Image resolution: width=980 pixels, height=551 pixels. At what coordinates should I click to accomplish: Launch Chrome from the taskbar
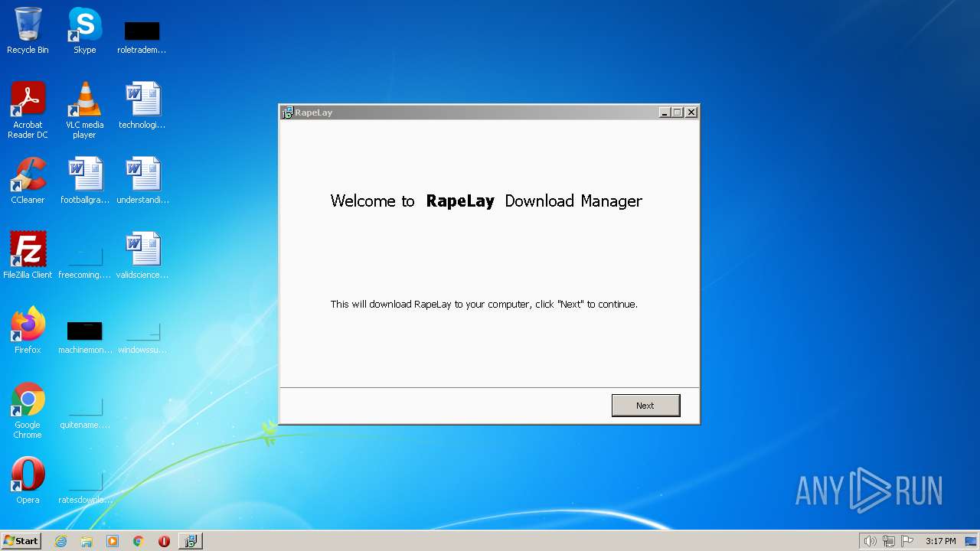tap(139, 541)
